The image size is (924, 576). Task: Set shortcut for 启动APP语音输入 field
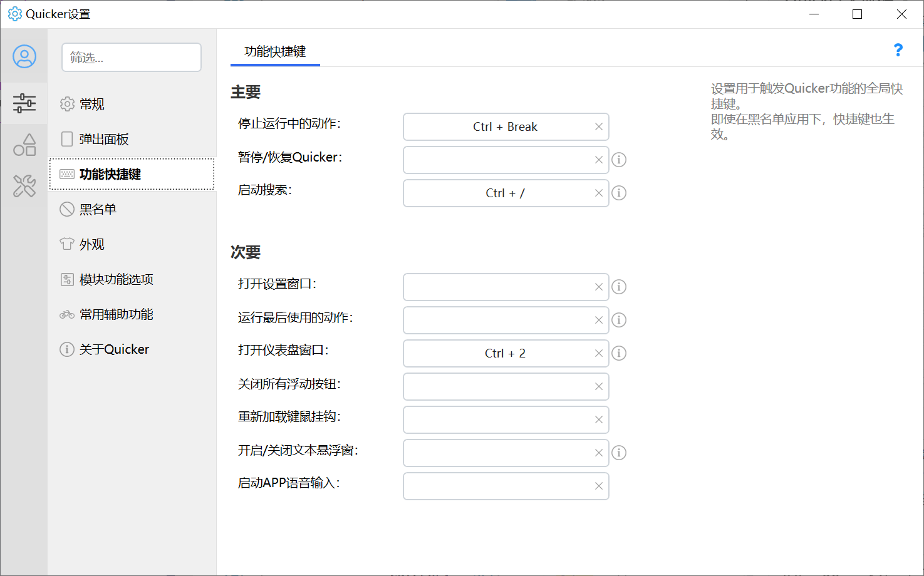click(x=506, y=486)
